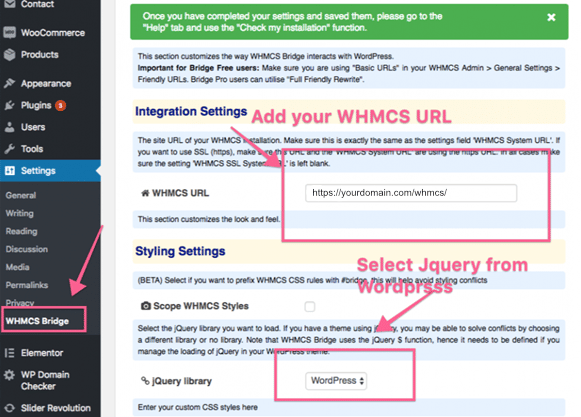Go to Permalinks settings submenu

27,285
